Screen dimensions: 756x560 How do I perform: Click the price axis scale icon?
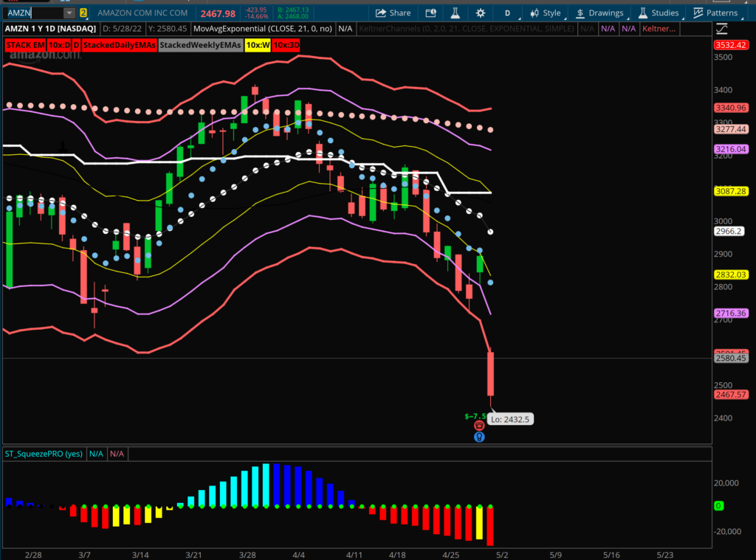[x=722, y=29]
